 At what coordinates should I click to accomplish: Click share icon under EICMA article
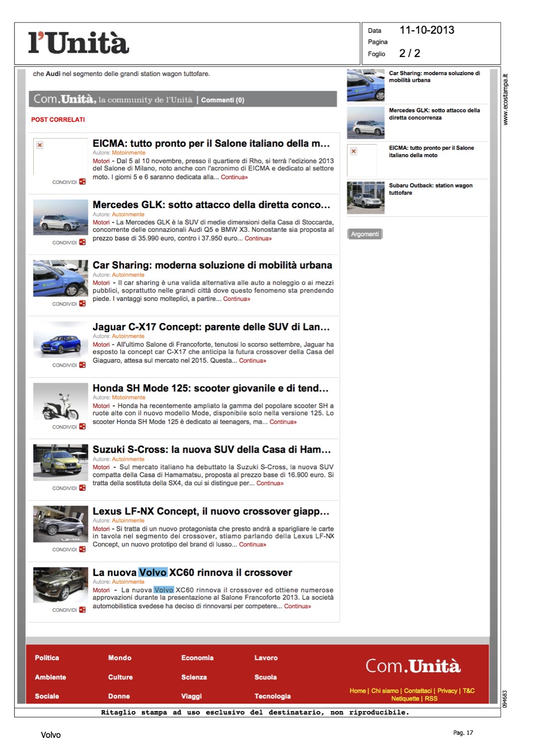click(82, 181)
